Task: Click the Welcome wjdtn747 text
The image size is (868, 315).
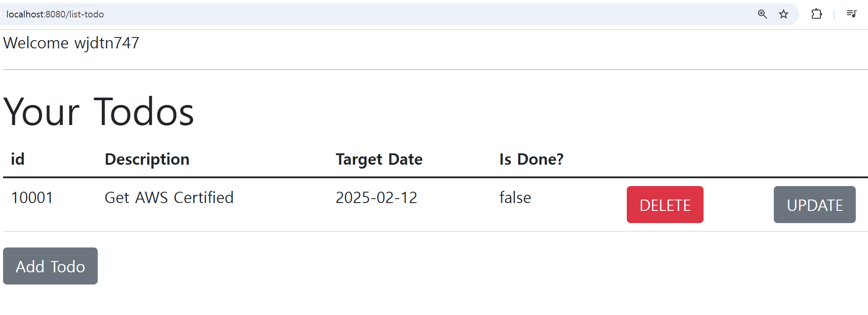Action: point(71,43)
